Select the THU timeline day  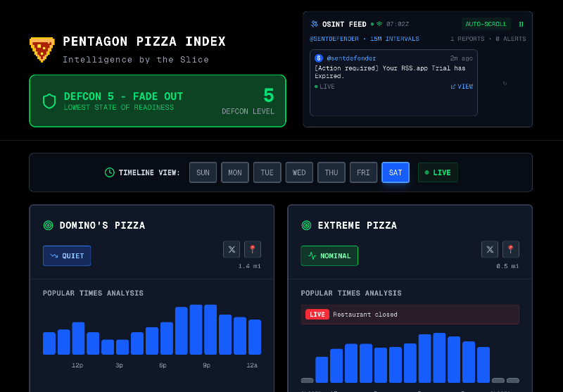[331, 172]
